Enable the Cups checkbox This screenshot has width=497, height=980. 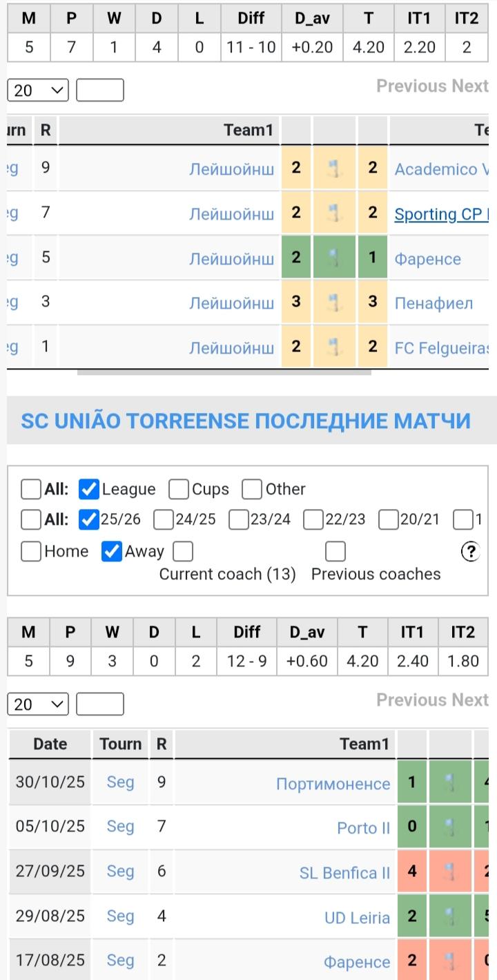click(x=179, y=490)
